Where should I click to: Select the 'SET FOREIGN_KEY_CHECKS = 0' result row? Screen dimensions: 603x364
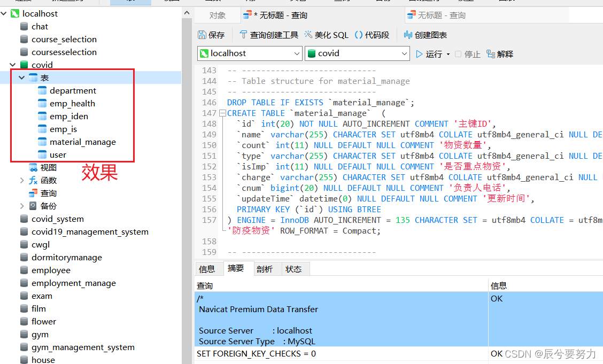point(399,354)
